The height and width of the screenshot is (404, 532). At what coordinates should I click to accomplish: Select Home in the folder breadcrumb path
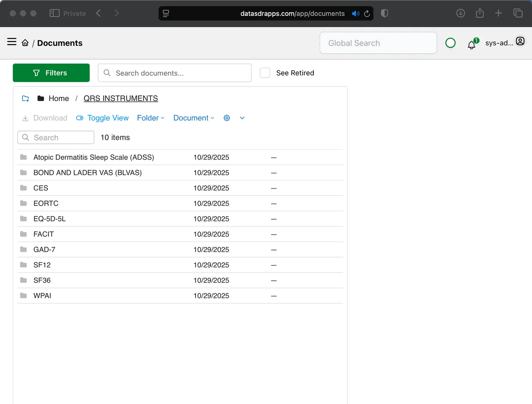pyautogui.click(x=59, y=99)
